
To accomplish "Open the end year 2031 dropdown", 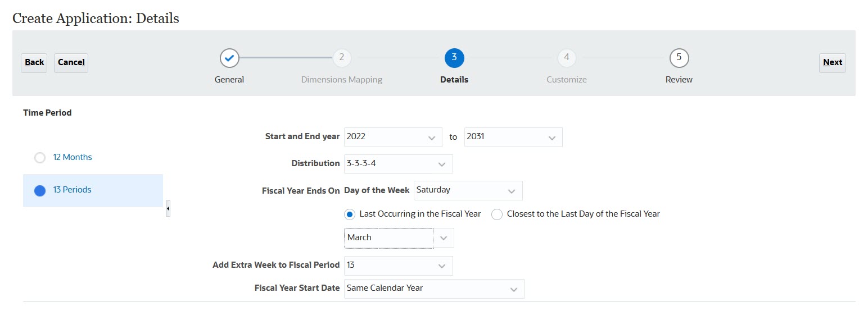I will coord(551,138).
